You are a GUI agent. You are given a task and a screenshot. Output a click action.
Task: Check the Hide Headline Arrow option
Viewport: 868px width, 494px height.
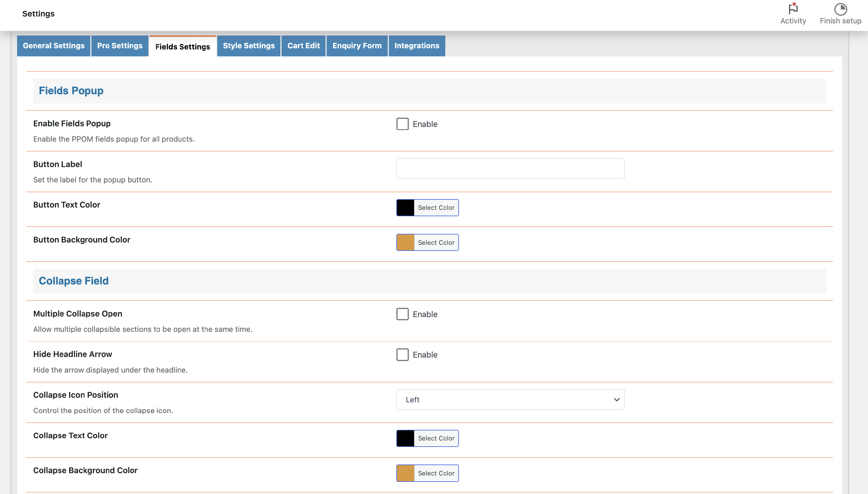402,355
